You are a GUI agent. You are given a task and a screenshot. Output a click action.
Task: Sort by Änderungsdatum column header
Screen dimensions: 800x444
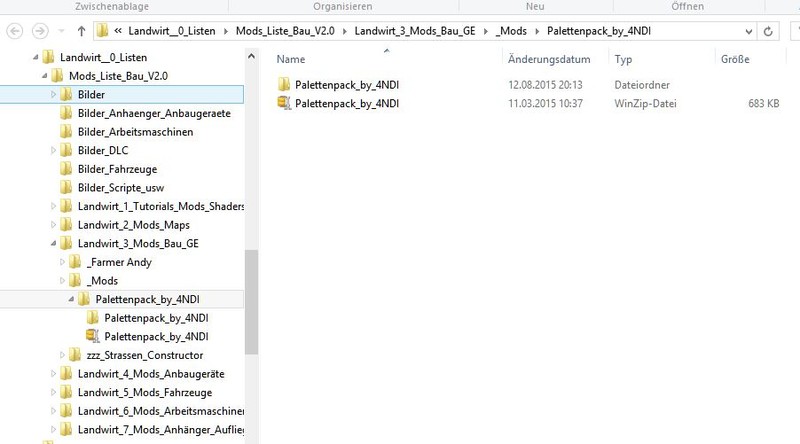click(550, 60)
